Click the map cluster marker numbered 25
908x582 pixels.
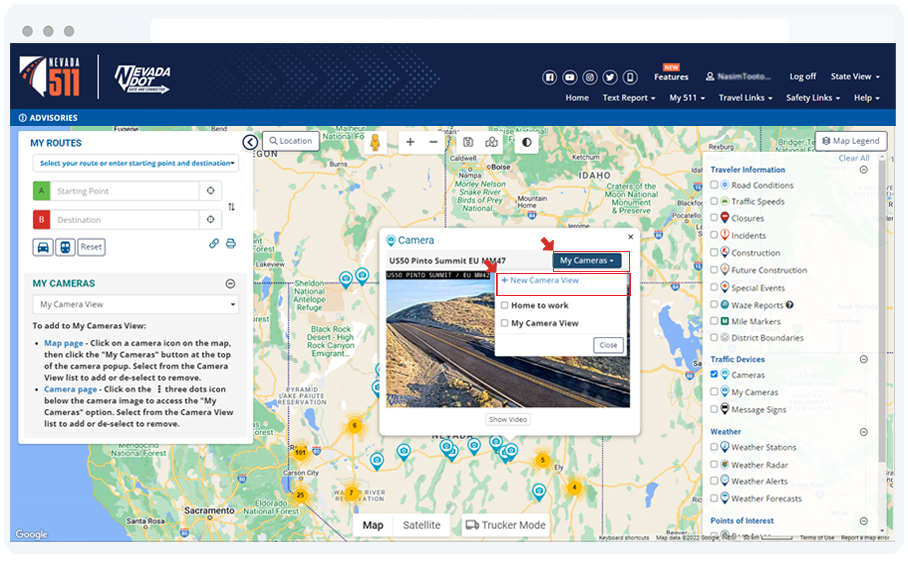[x=300, y=495]
